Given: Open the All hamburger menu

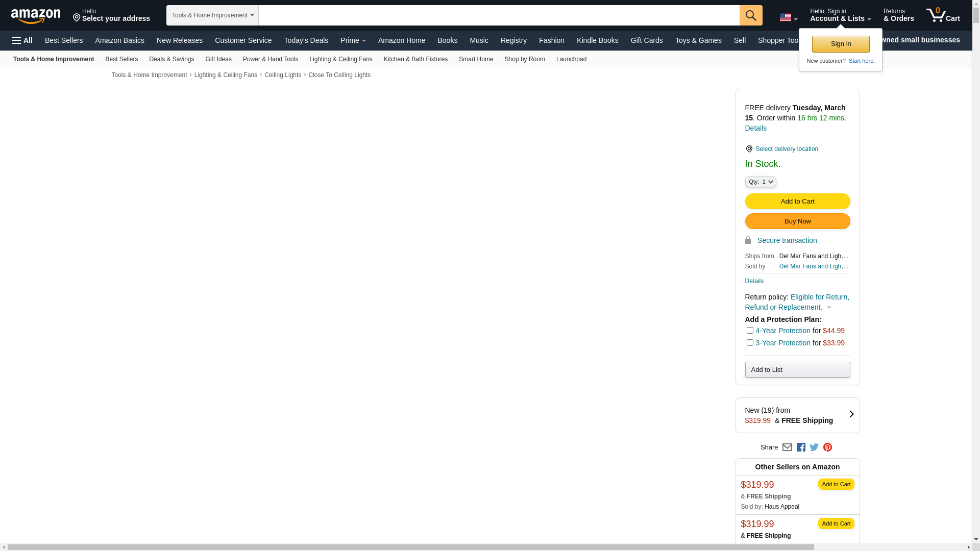Looking at the screenshot, I should [22, 40].
